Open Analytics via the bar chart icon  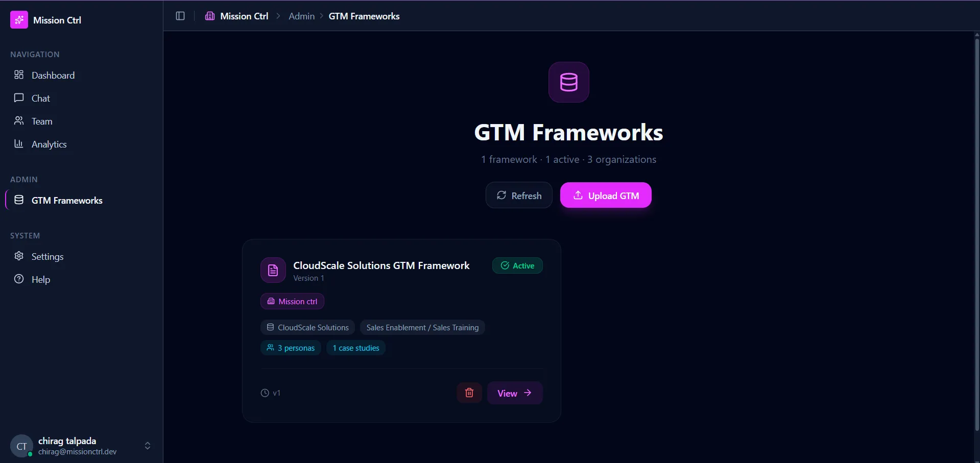pos(18,143)
